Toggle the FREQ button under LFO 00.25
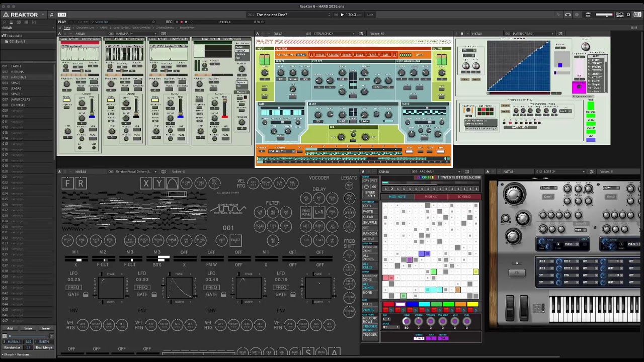 coord(73,288)
